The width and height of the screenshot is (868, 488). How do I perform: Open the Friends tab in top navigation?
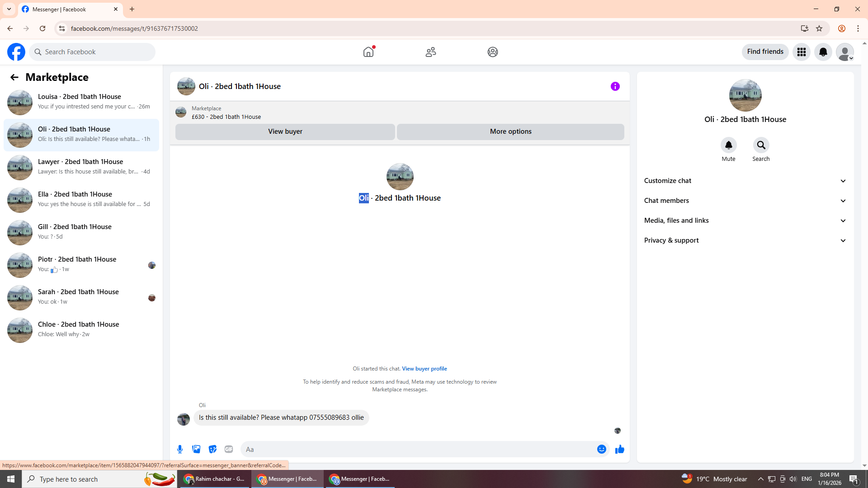point(430,52)
